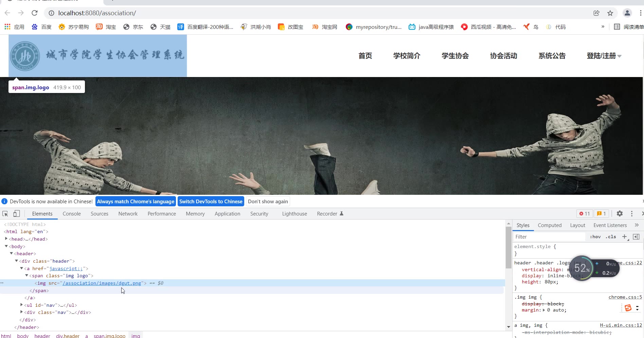
Task: Switch to the Application tab
Action: tap(228, 214)
